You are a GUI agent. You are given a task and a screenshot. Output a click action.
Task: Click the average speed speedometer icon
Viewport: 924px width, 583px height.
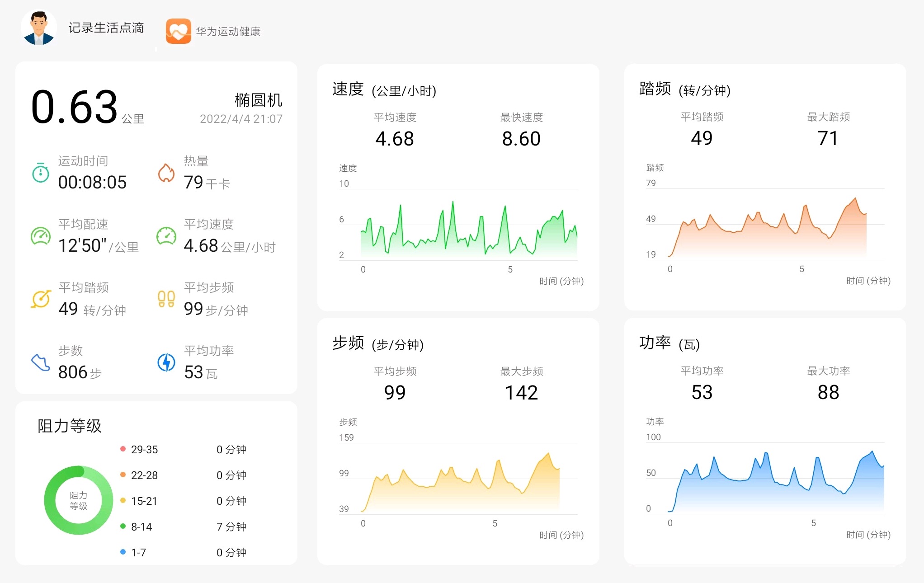click(166, 236)
